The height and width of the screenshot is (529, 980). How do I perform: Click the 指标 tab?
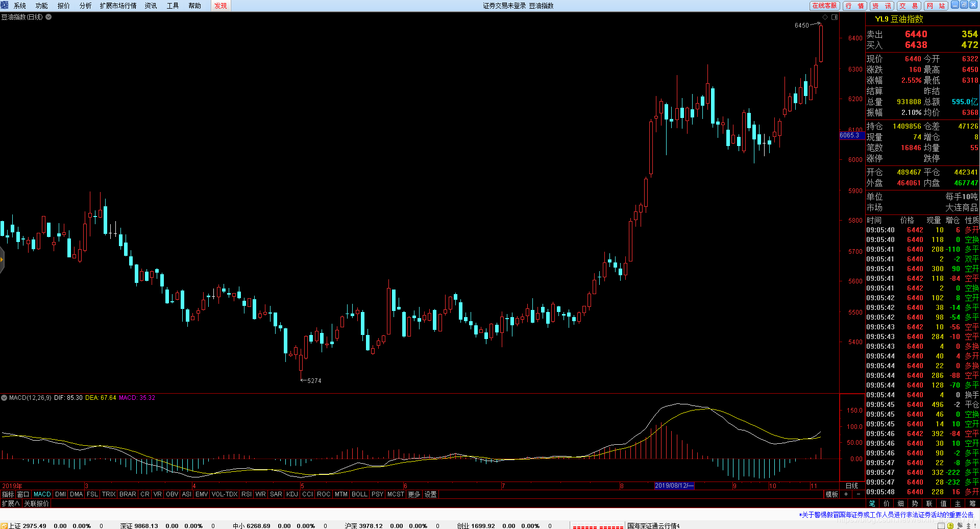point(8,494)
